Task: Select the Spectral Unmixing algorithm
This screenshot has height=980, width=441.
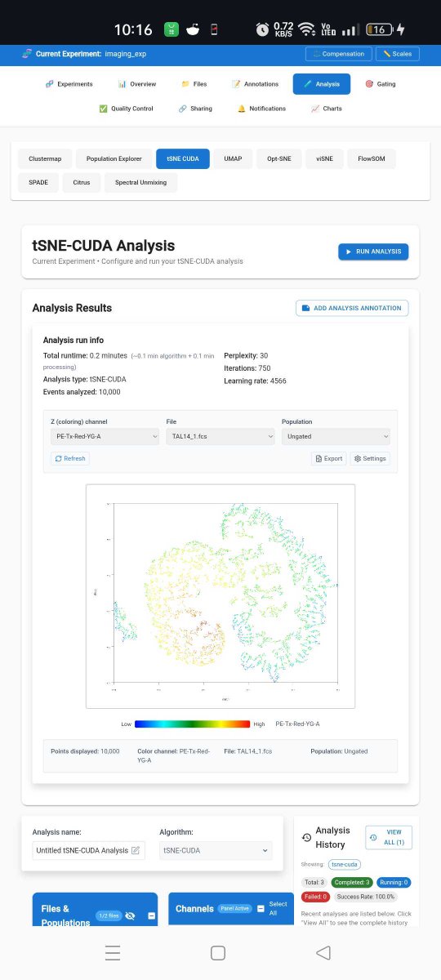Action: tap(140, 183)
